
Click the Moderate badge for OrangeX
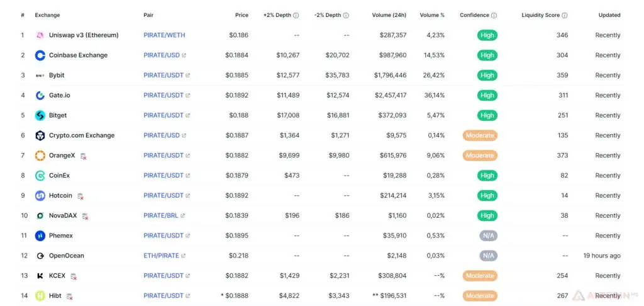tap(480, 156)
